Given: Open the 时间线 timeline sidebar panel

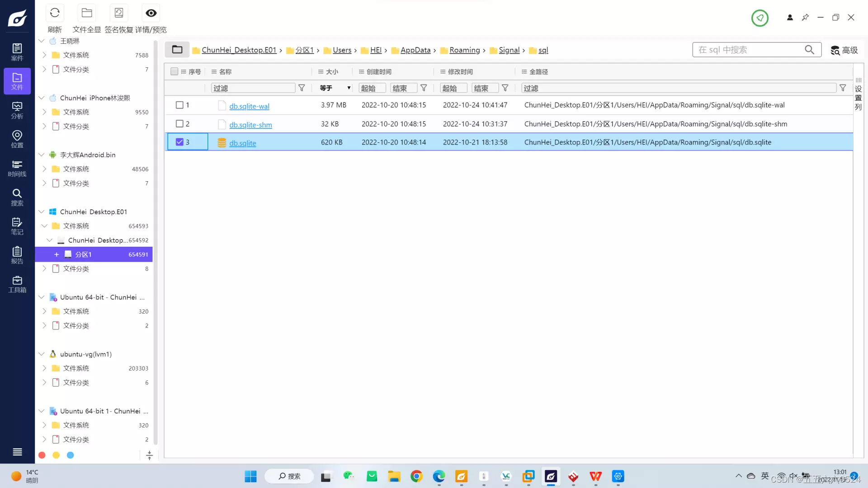Looking at the screenshot, I should [x=17, y=168].
